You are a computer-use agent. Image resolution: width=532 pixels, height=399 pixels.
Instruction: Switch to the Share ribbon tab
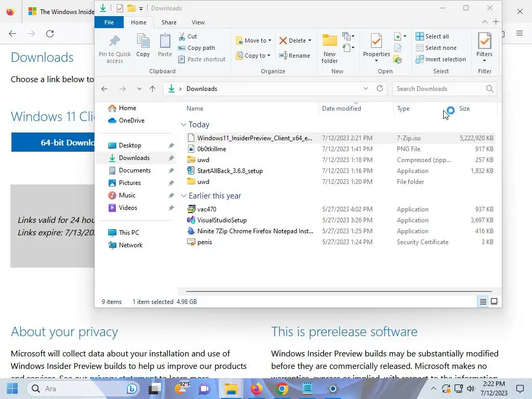click(169, 22)
